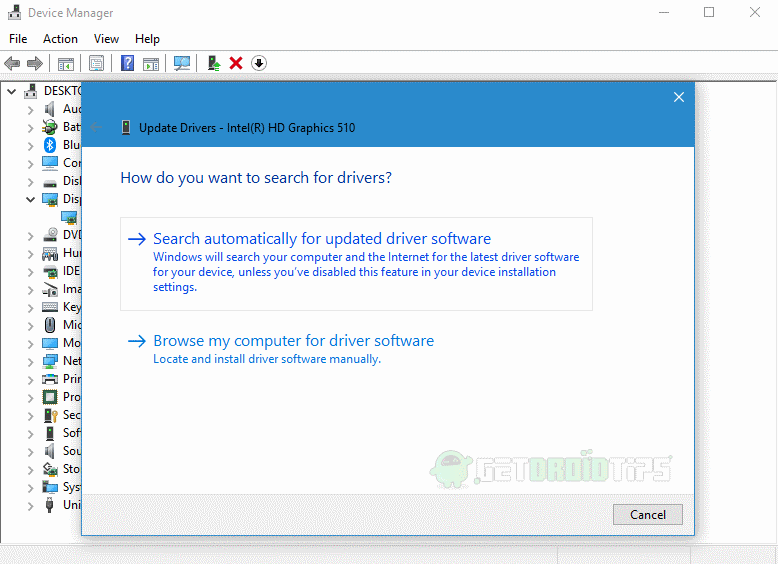
Task: Collapse the Display adapters chevron
Action: point(30,199)
